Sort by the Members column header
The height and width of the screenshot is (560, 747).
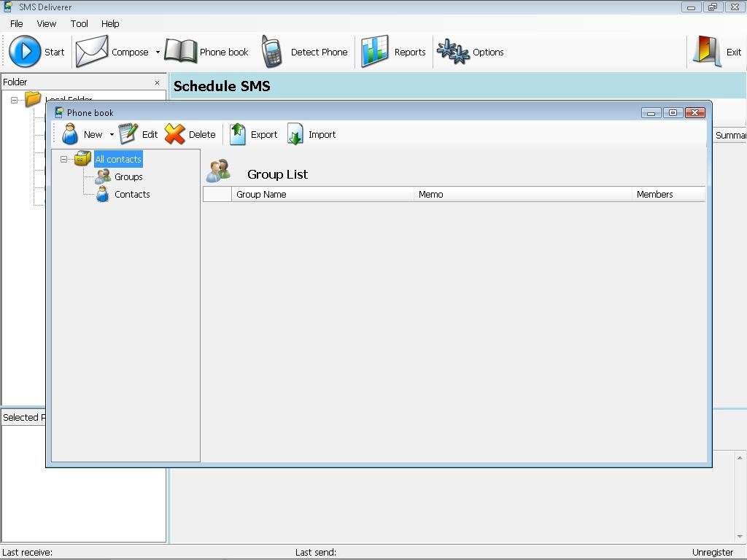[x=668, y=194]
